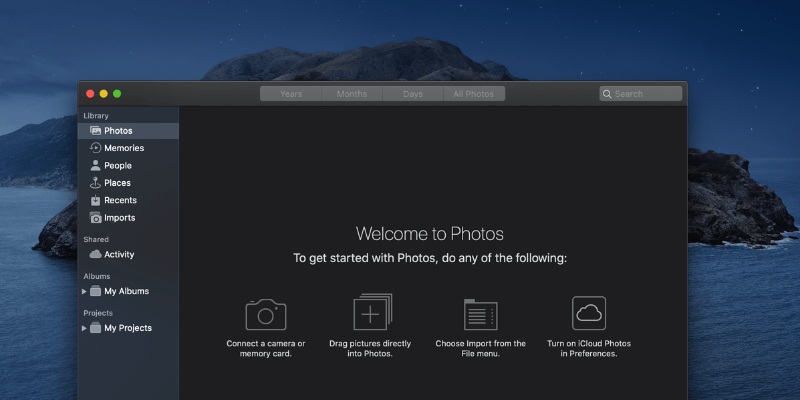The image size is (800, 400).
Task: Switch to the All Photos tab
Action: [x=474, y=94]
